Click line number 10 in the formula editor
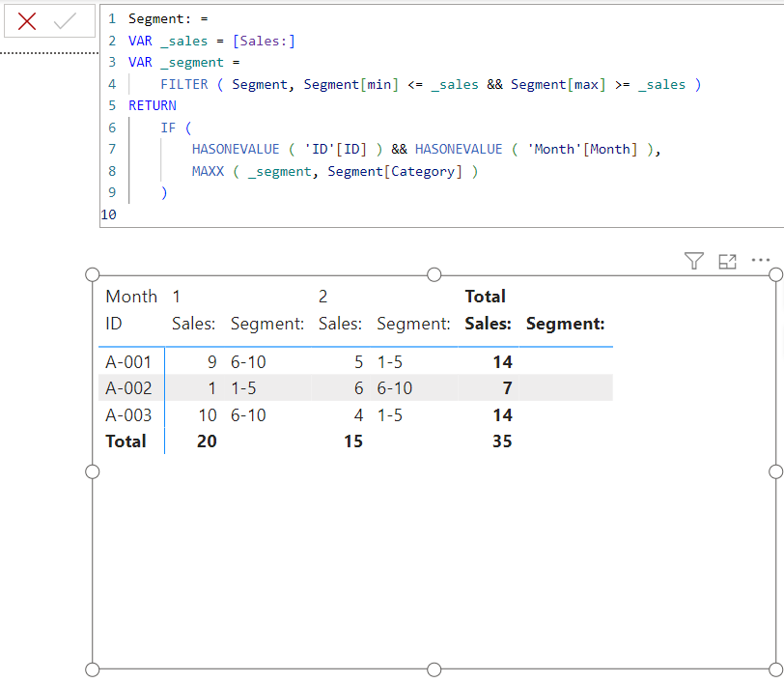Screen dimensions: 784x683 pos(108,215)
